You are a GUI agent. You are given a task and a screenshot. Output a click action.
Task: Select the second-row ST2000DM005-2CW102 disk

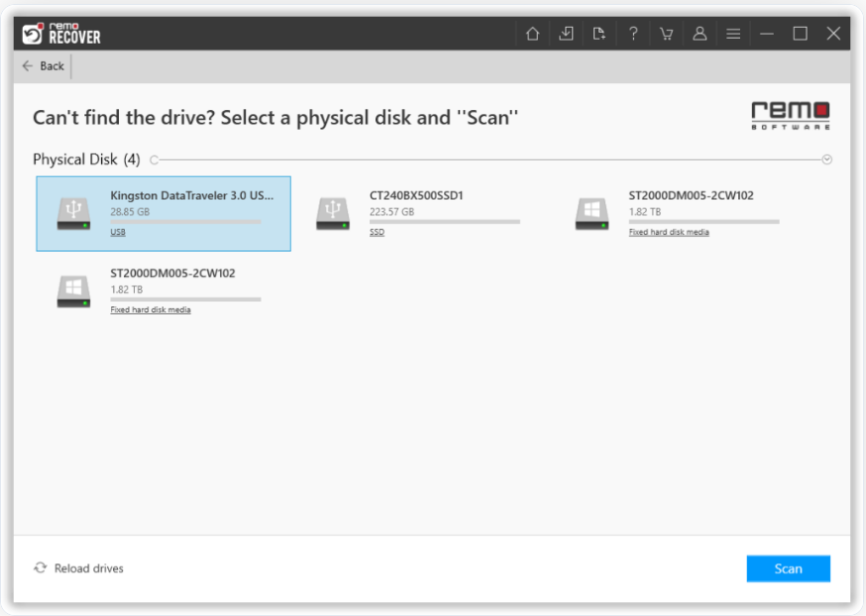click(163, 290)
